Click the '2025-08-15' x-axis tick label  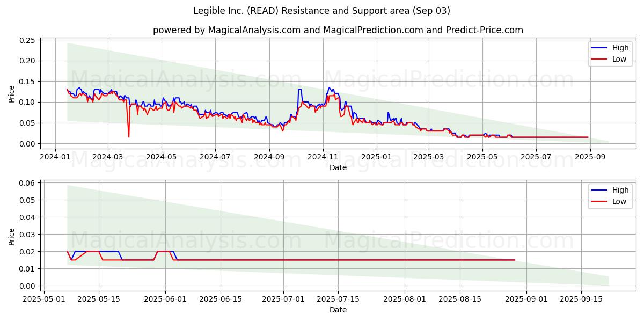tap(460, 299)
